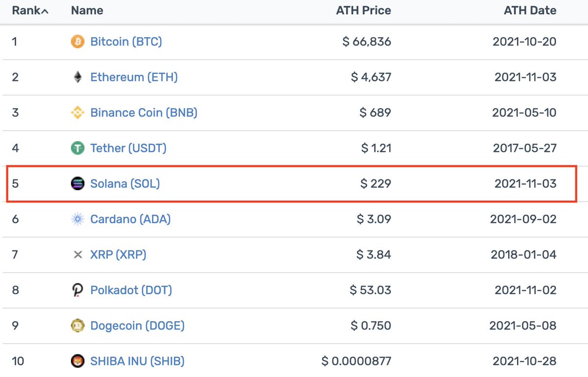This screenshot has height=377, width=588.
Task: Select the ATH price $ 1.21
Action: click(375, 148)
